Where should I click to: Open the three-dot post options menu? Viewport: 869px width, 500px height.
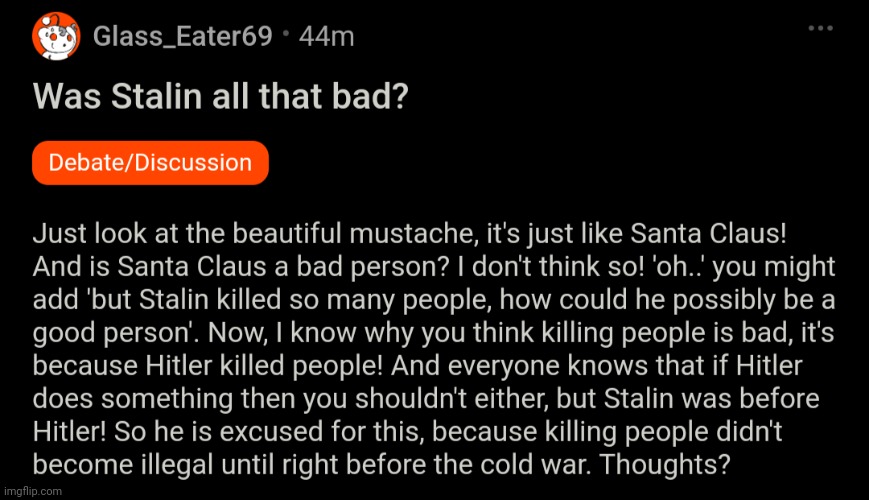(820, 28)
